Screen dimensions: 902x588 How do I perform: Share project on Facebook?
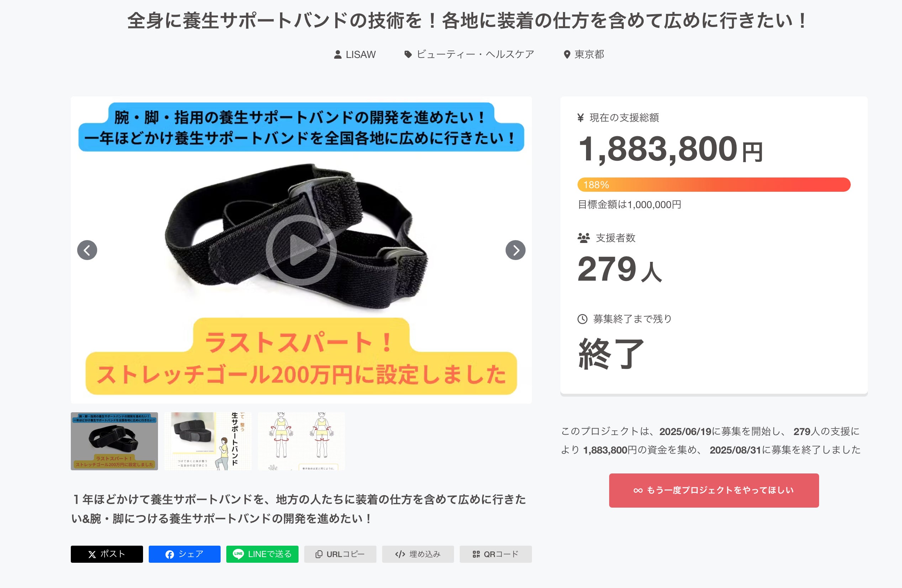tap(185, 554)
